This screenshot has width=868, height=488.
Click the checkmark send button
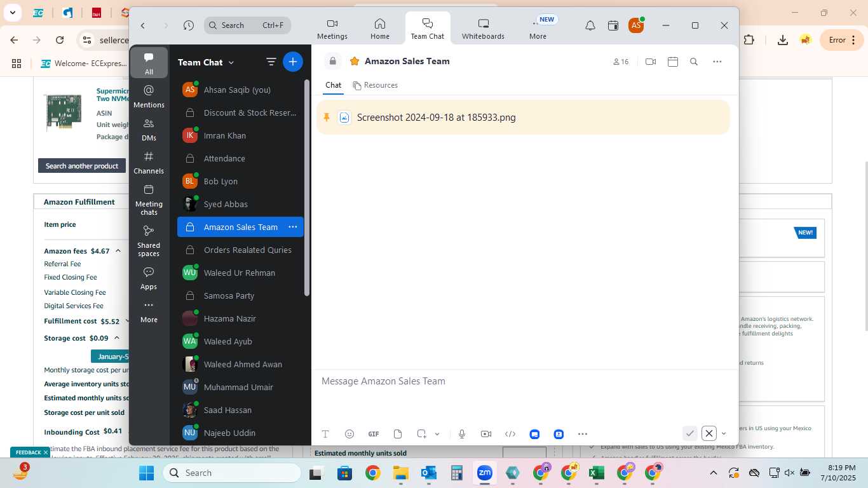coord(690,433)
